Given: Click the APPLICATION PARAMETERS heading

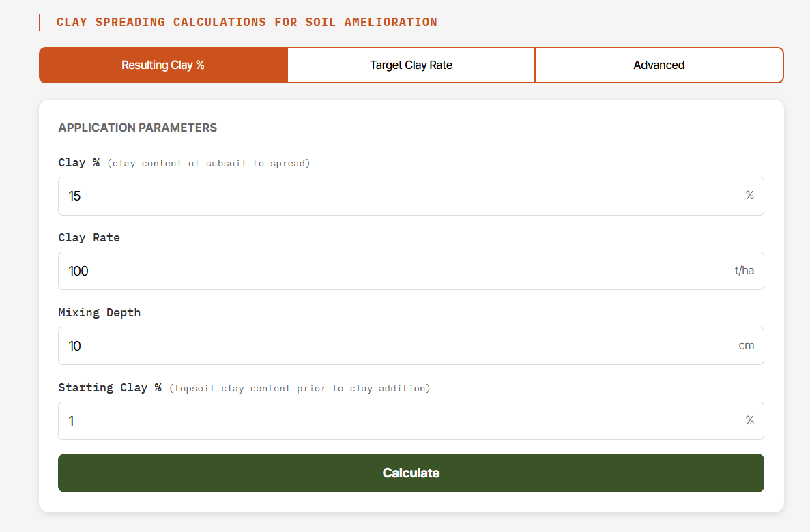Looking at the screenshot, I should [x=137, y=128].
